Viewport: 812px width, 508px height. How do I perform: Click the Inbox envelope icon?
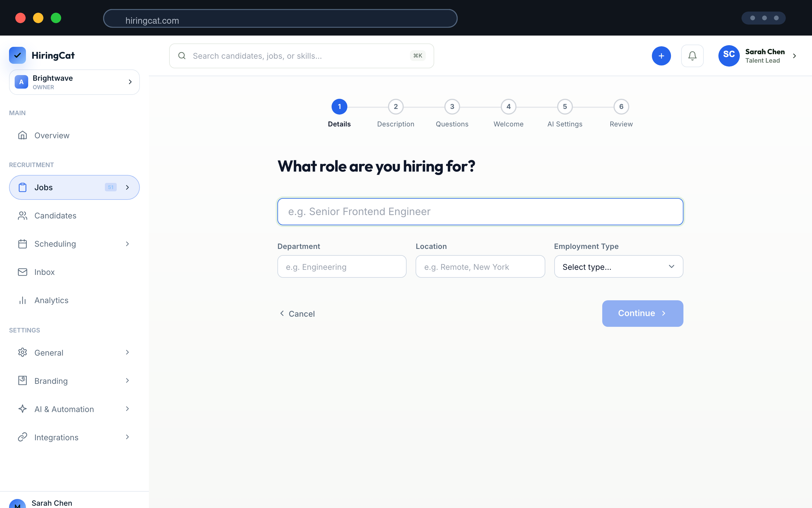[23, 272]
